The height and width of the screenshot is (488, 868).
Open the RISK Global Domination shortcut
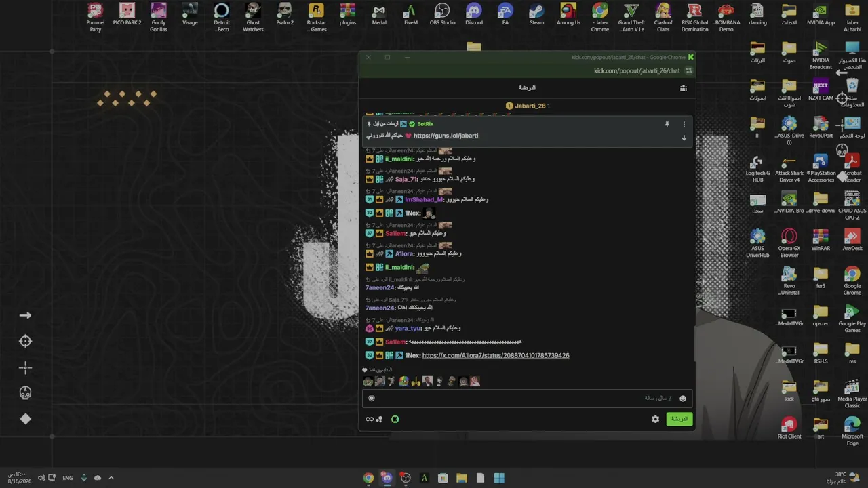tap(694, 18)
